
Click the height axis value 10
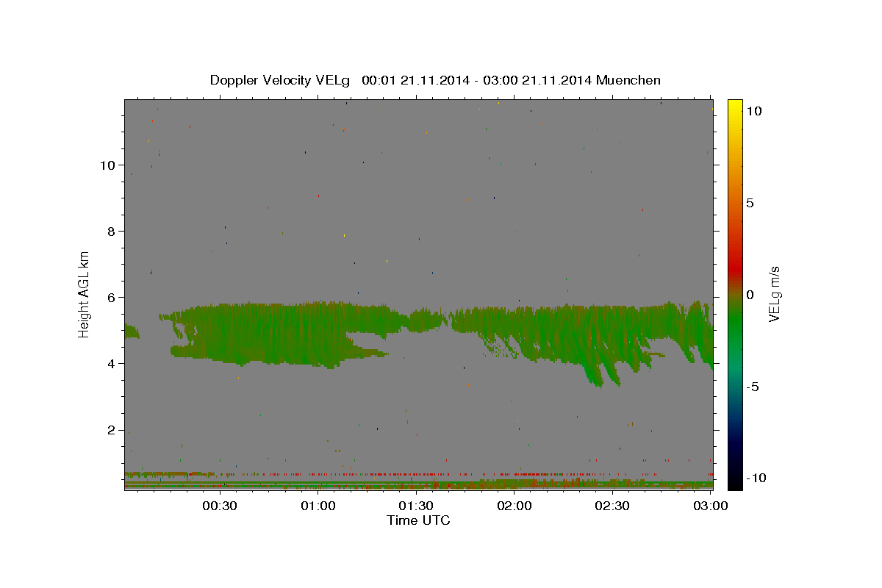[107, 165]
